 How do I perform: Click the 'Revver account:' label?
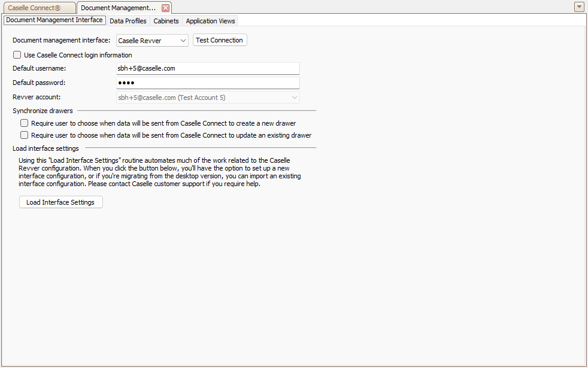coord(37,97)
